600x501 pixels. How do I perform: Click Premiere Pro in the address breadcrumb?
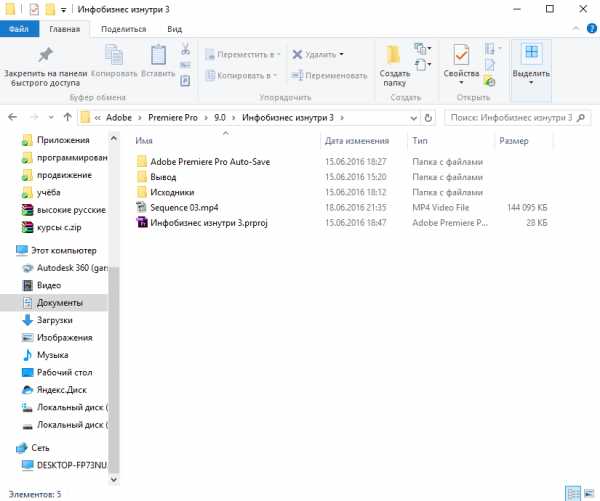pyautogui.click(x=177, y=118)
